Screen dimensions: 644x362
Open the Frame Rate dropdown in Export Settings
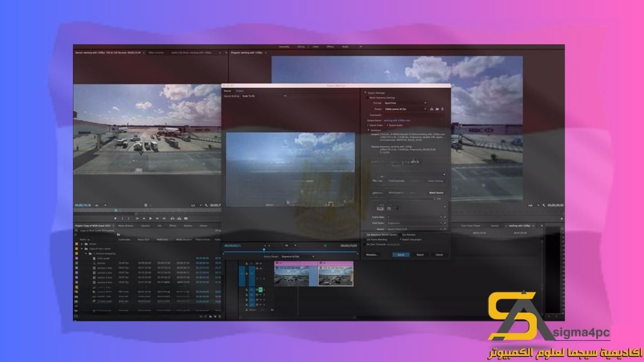[415, 217]
